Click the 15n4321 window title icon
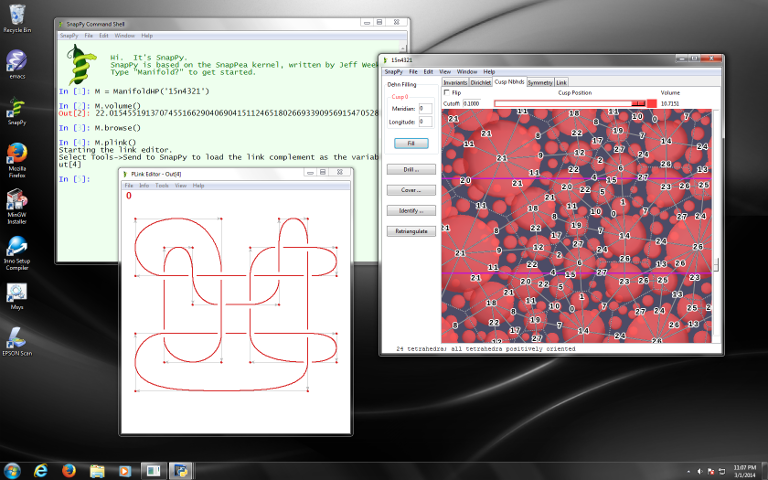 [385, 60]
